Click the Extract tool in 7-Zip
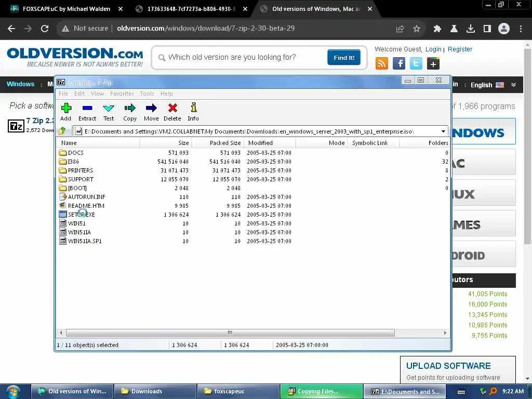532x399 pixels. [87, 112]
